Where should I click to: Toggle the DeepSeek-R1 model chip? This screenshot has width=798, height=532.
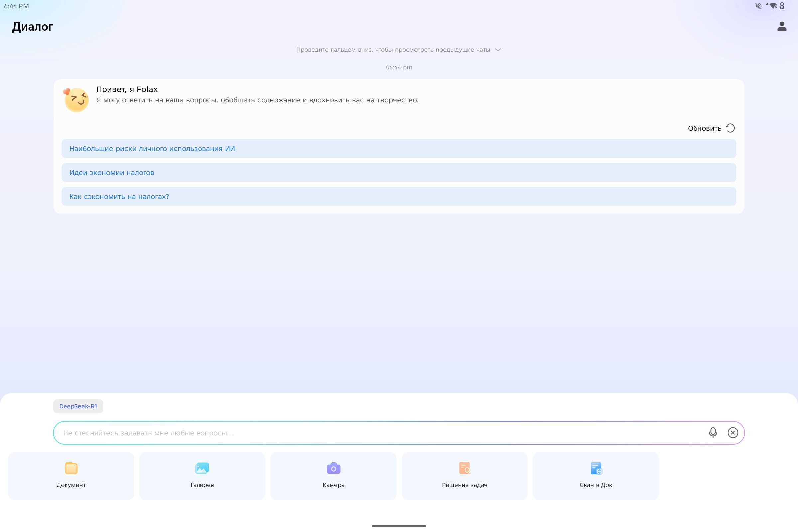coord(78,406)
